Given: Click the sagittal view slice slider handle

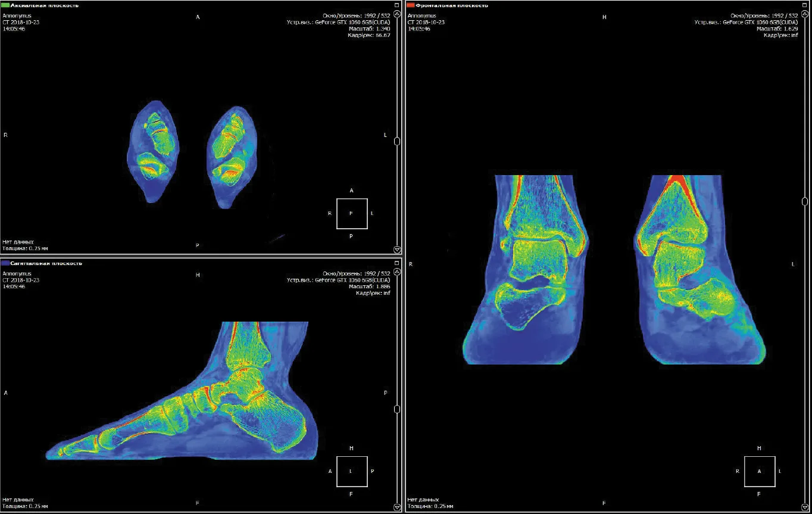Looking at the screenshot, I should [397, 409].
